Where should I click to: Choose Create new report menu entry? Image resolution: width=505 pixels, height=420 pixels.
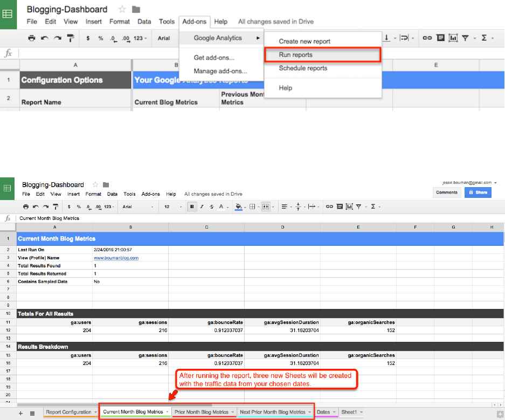point(322,41)
